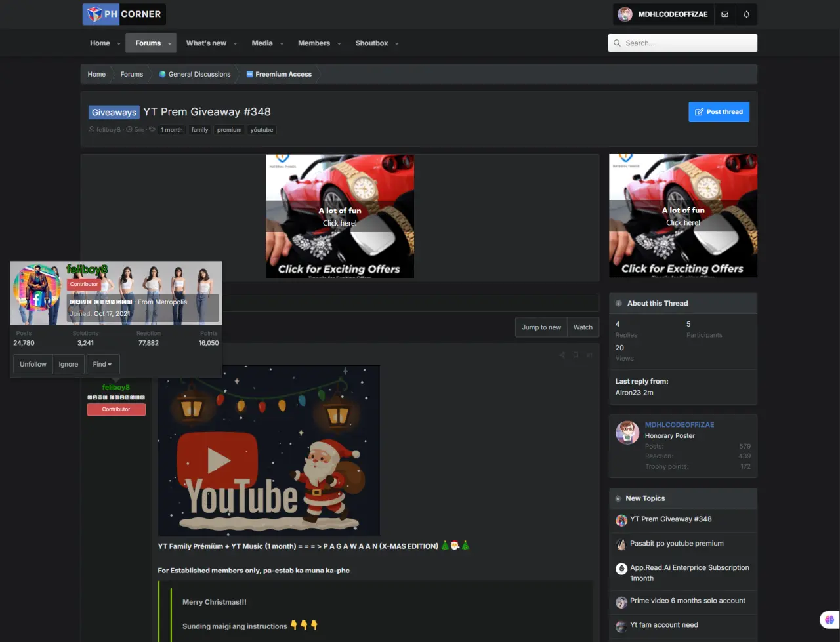Screen dimensions: 840x642
Task: Click avatar beside Yt fam account need
Action: coord(621,626)
